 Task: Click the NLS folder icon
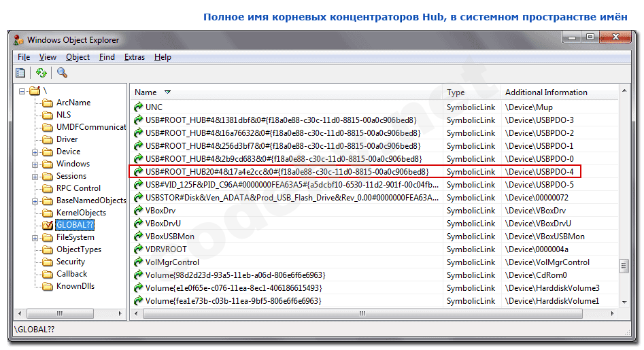[x=48, y=115]
